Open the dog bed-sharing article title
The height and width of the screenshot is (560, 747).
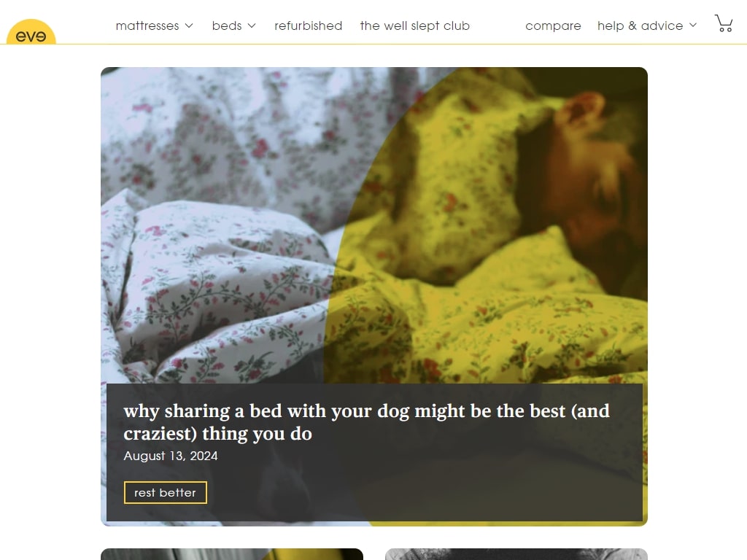tap(366, 422)
